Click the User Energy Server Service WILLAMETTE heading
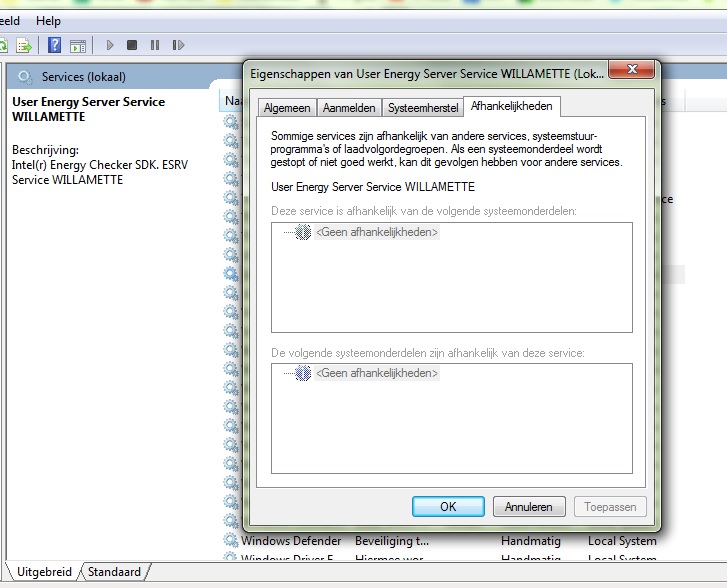The width and height of the screenshot is (727, 588). pos(88,109)
